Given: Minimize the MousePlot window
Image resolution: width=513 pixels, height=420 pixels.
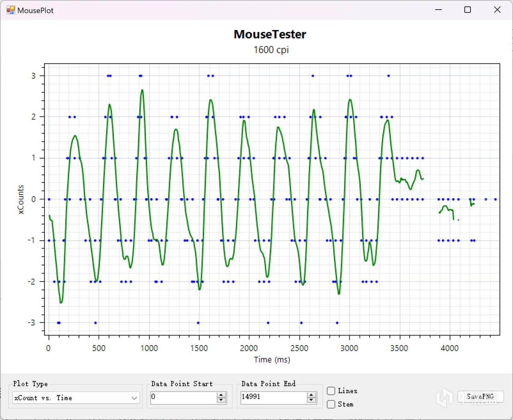Looking at the screenshot, I should pos(438,10).
